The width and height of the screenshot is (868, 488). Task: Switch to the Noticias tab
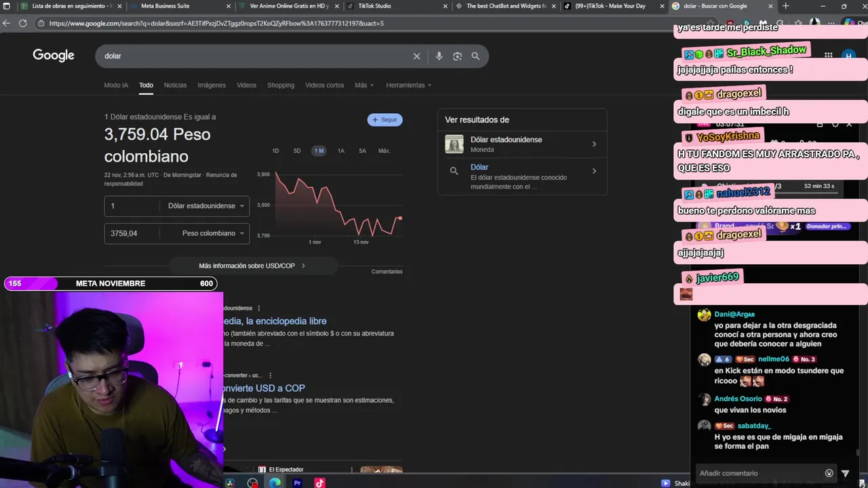pos(175,85)
